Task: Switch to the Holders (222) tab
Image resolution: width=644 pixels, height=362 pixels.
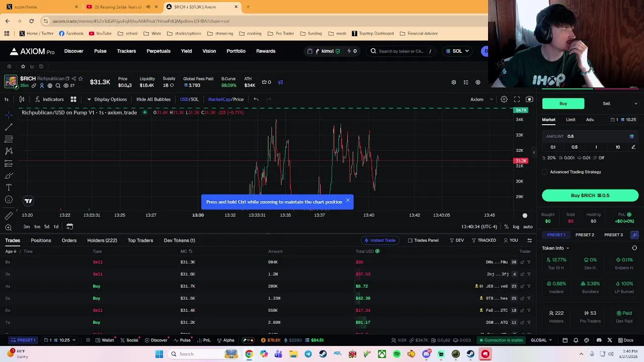Action: click(x=102, y=240)
